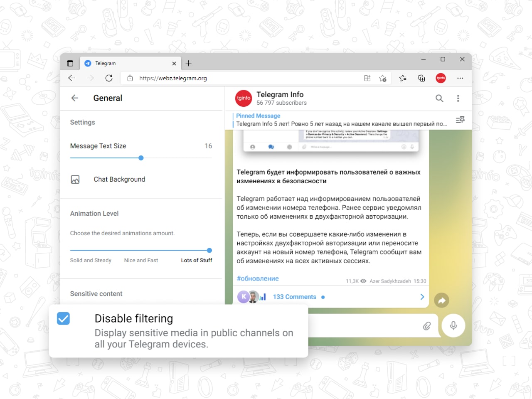Click the attachment paperclip icon
The height and width of the screenshot is (399, 532).
pyautogui.click(x=427, y=326)
